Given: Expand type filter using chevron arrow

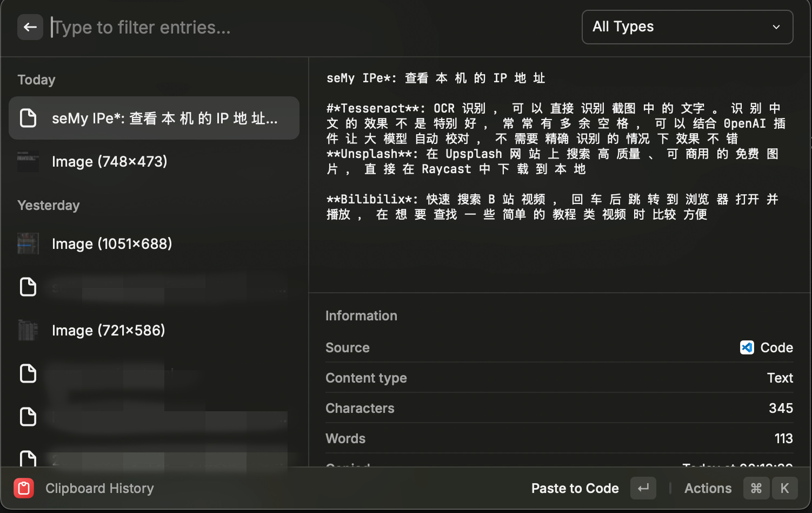Looking at the screenshot, I should pyautogui.click(x=776, y=27).
